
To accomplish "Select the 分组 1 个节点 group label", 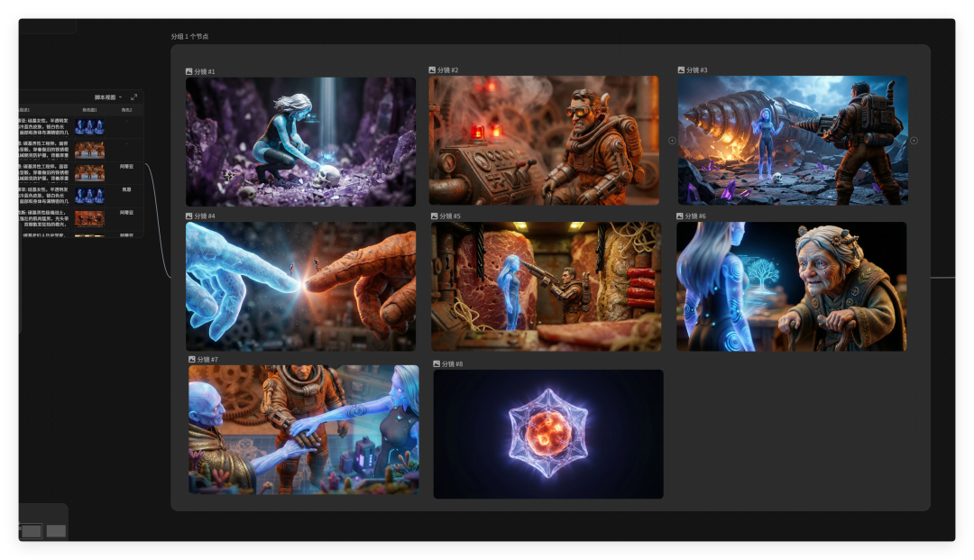I will (x=189, y=37).
